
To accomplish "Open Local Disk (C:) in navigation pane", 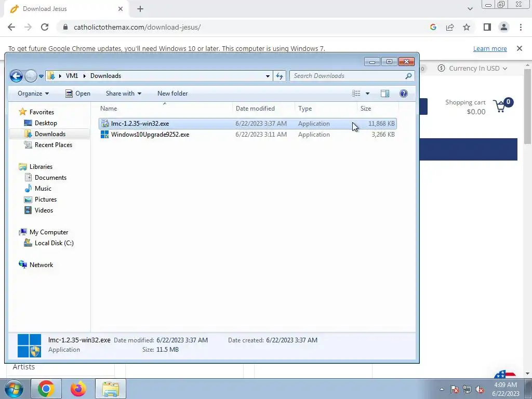I will [54, 243].
